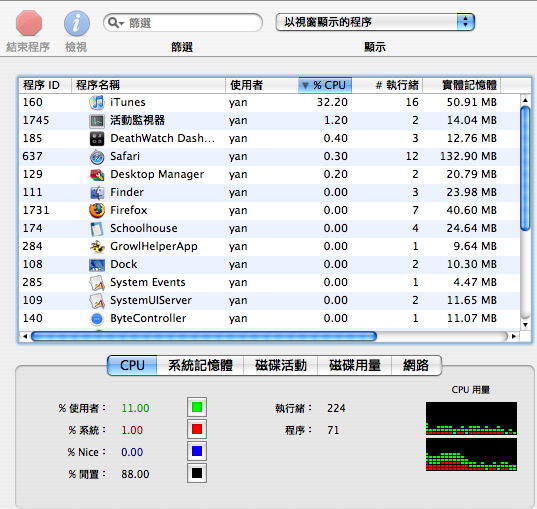Image resolution: width=537 pixels, height=509 pixels.
Task: Click the horizontal scrollbar blue thumb
Action: [204, 336]
